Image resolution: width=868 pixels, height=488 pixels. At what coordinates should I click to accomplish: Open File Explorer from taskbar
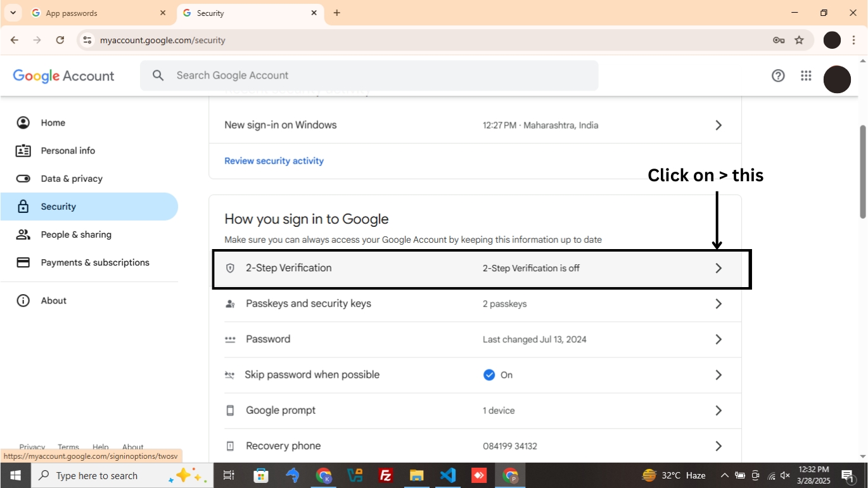click(416, 475)
